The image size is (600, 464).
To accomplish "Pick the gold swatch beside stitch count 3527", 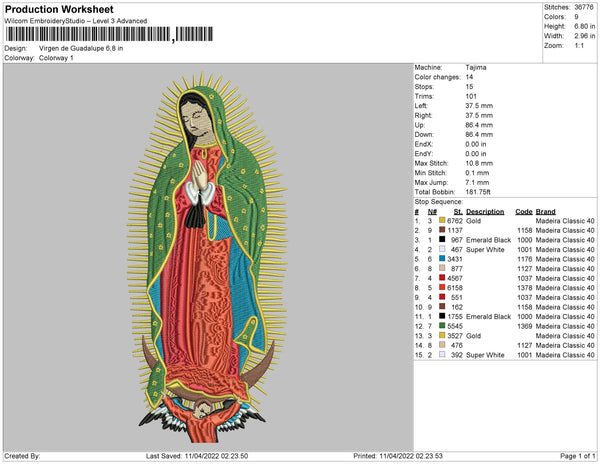I will [x=442, y=335].
